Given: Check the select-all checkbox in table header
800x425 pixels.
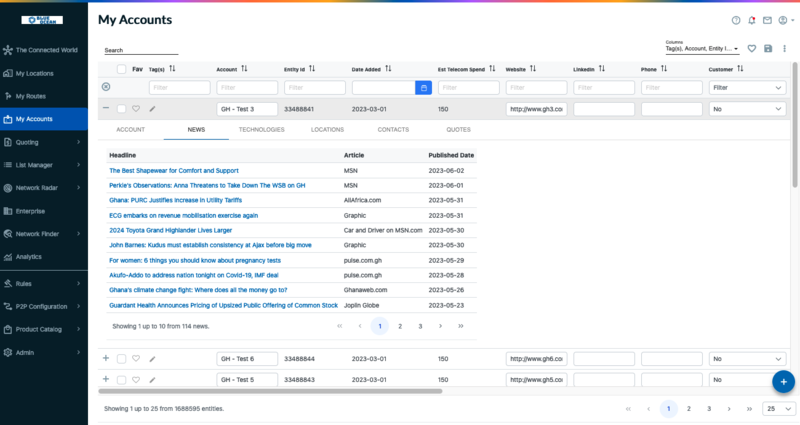Looking at the screenshot, I should tap(121, 69).
